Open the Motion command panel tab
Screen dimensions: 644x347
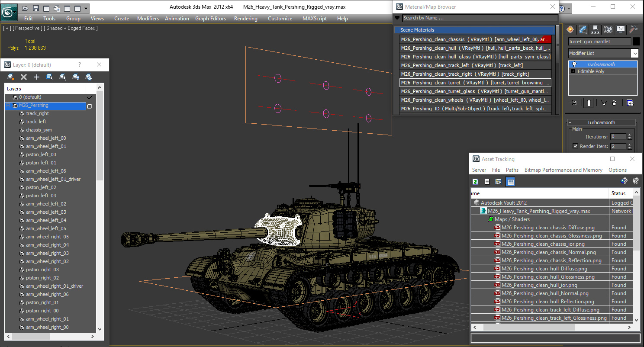click(608, 29)
